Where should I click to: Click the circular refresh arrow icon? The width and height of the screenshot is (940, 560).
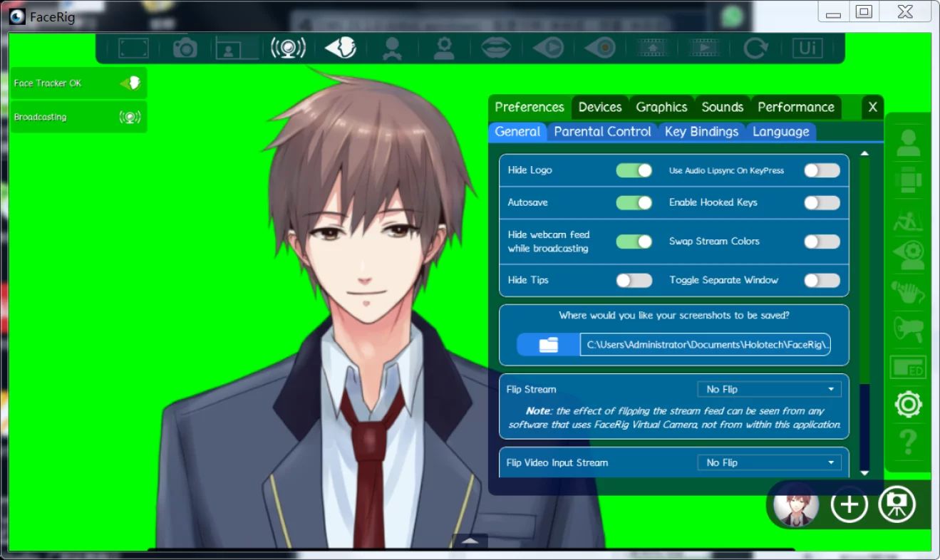pyautogui.click(x=755, y=48)
